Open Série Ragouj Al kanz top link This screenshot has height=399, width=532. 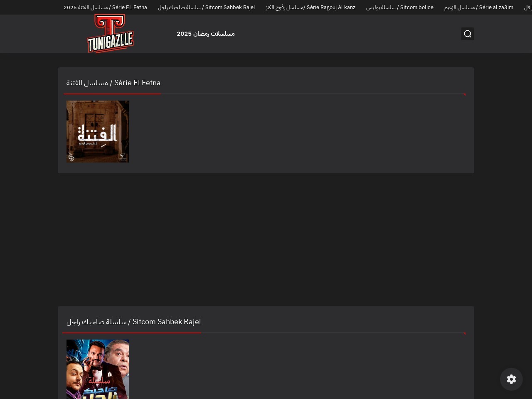click(x=310, y=7)
